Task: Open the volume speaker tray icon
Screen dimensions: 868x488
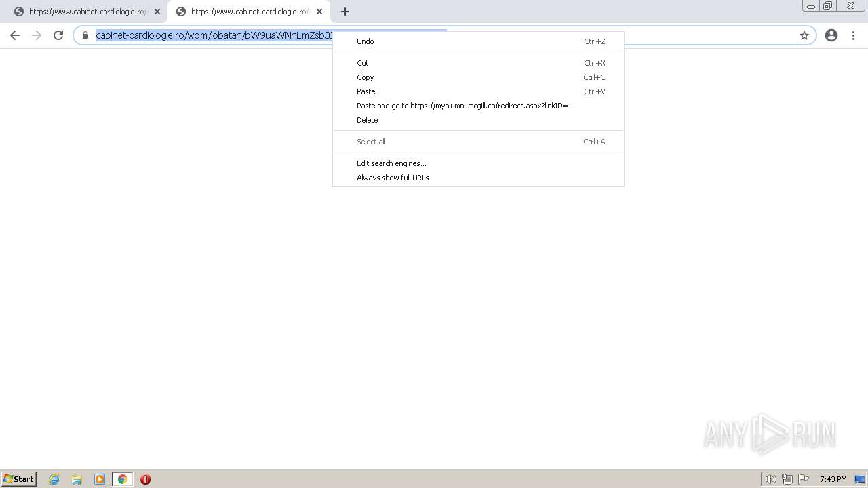Action: click(770, 479)
